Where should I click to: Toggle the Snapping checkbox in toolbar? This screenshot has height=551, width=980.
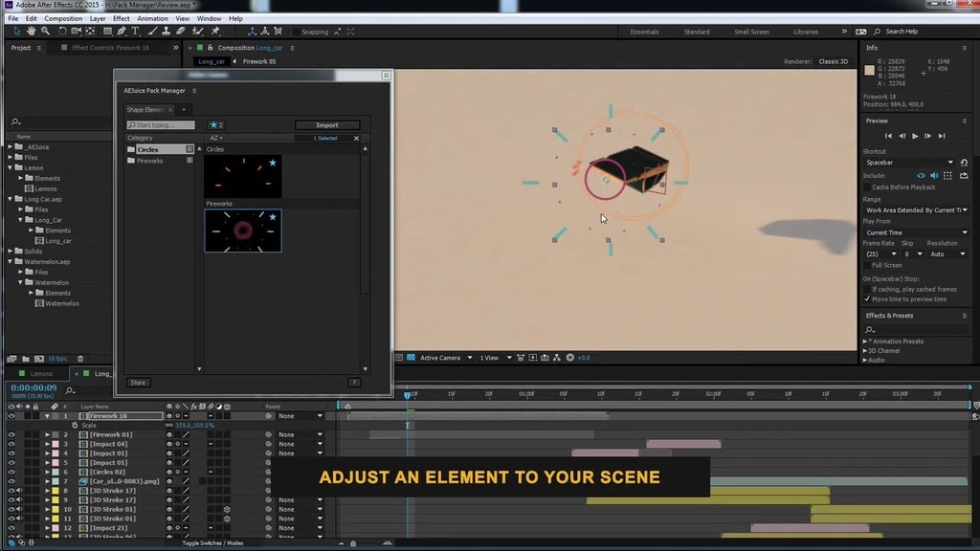[x=297, y=32]
